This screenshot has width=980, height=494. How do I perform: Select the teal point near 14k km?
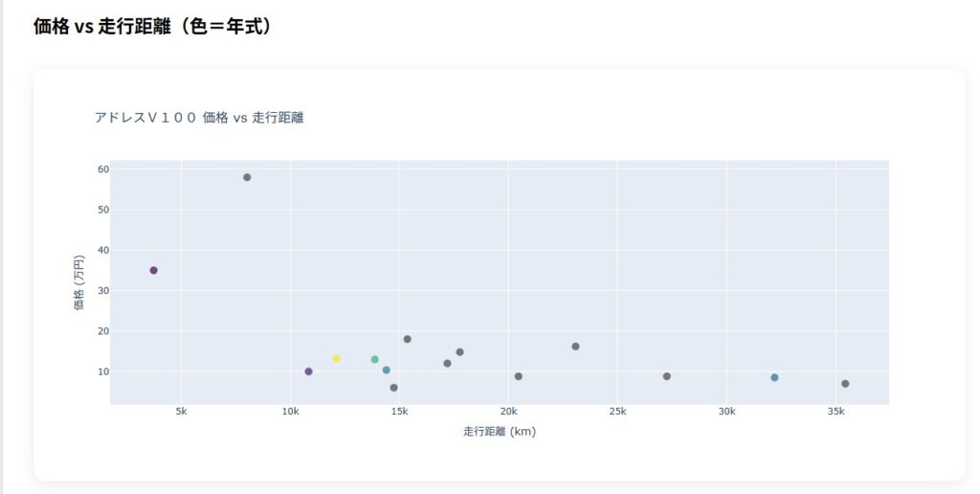386,370
